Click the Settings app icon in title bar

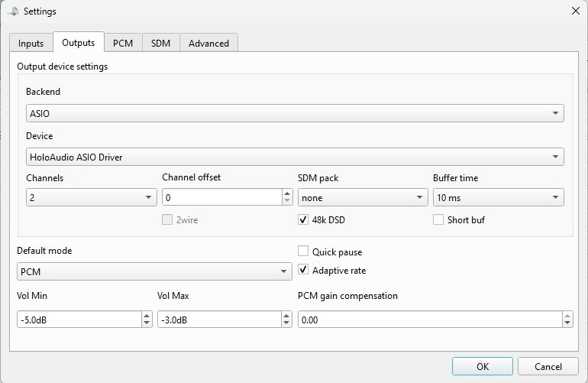[x=13, y=11]
